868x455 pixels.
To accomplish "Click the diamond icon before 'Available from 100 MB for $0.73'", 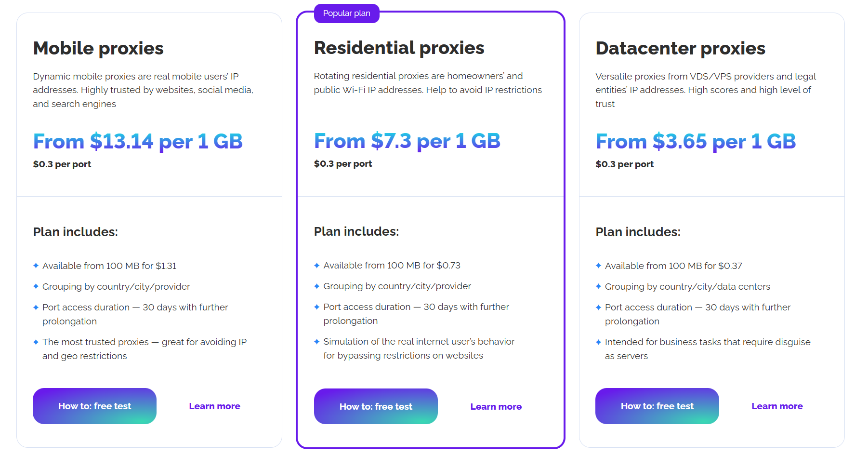I will (317, 265).
